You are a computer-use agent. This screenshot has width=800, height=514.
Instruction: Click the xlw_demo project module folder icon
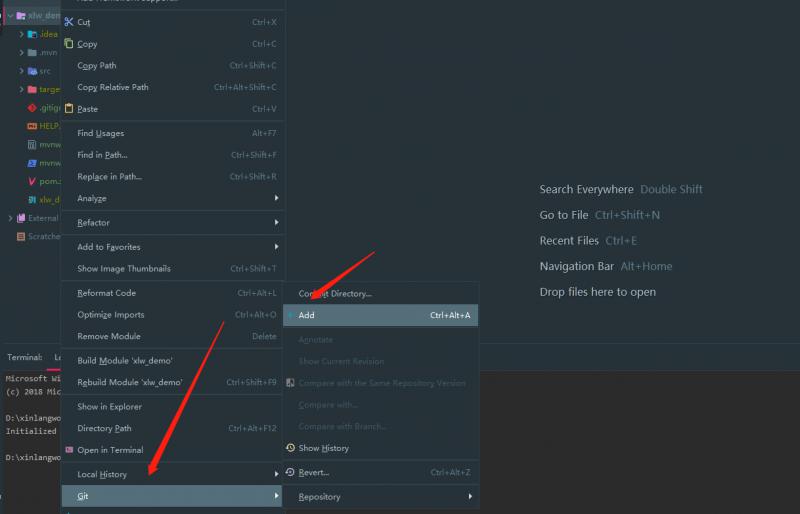click(x=21, y=16)
